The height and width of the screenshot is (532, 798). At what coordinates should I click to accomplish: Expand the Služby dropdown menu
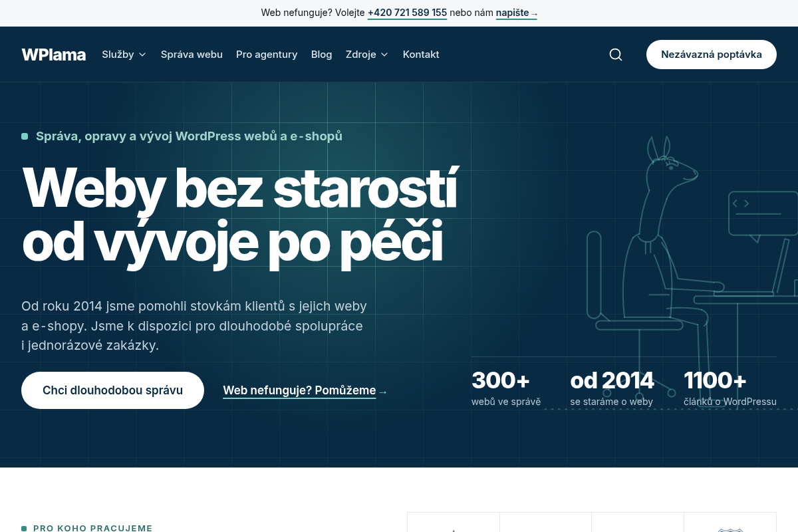[124, 55]
